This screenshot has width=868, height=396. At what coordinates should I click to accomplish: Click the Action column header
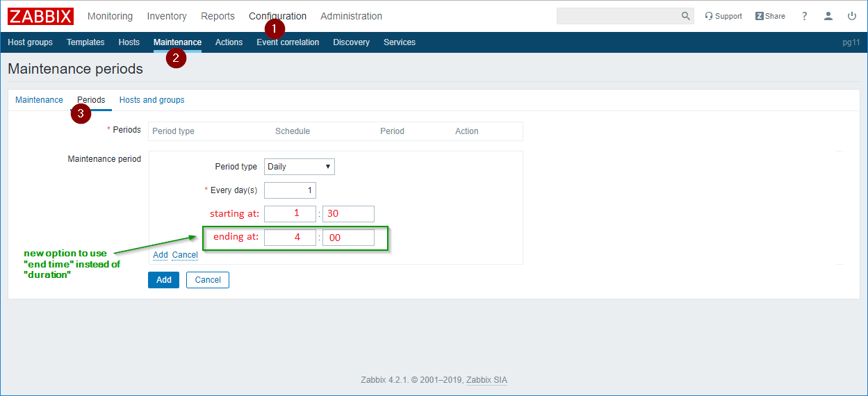(467, 131)
